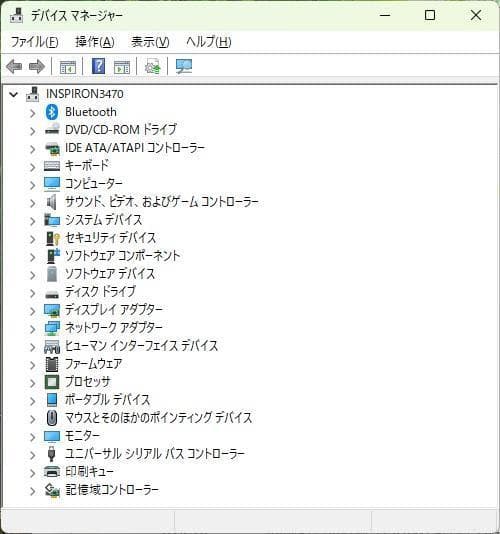
Task: Open the ファイル(F) menu
Action: 34,42
